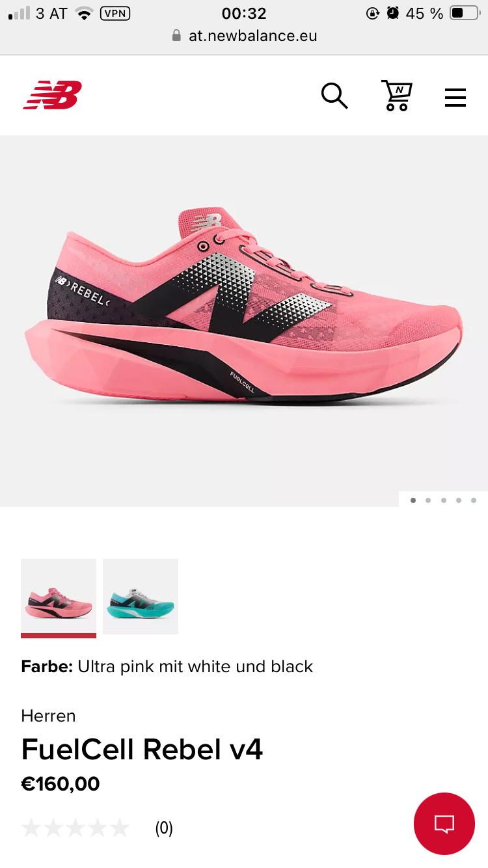The width and height of the screenshot is (488, 868).
Task: Go to third image carousel dot
Action: point(444,500)
